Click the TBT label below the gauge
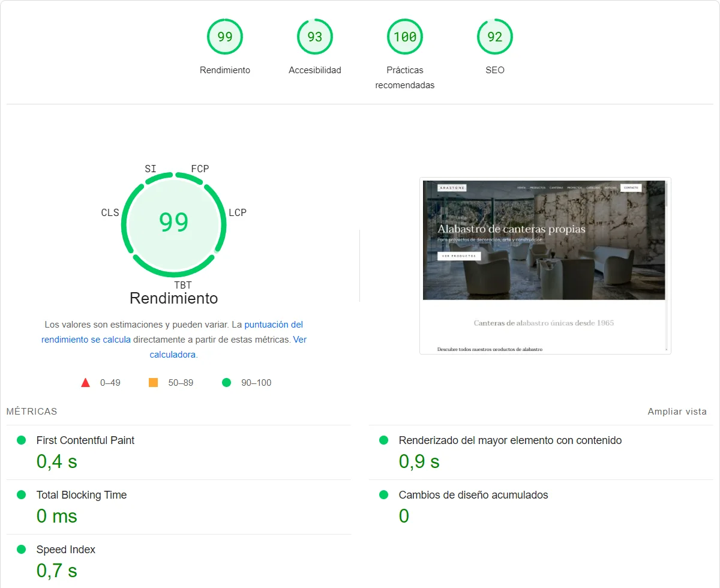Viewport: 720px width, 588px height. tap(183, 285)
